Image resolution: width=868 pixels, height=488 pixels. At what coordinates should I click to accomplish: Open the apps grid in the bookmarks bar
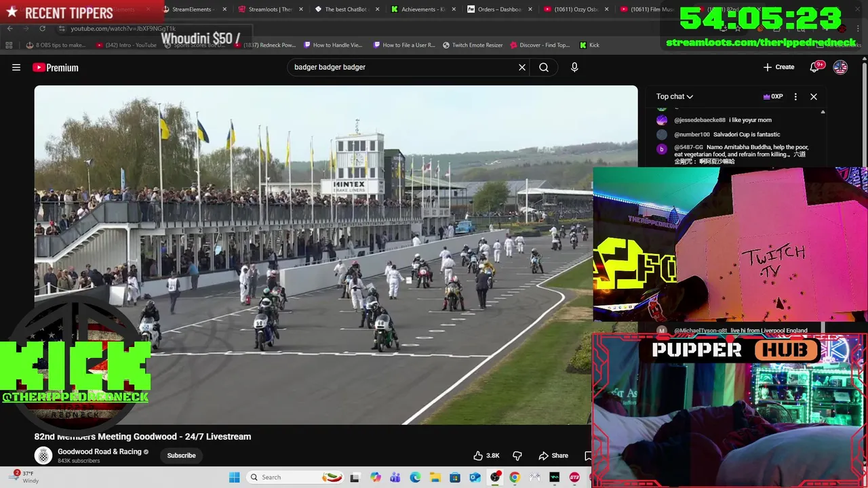(9, 45)
